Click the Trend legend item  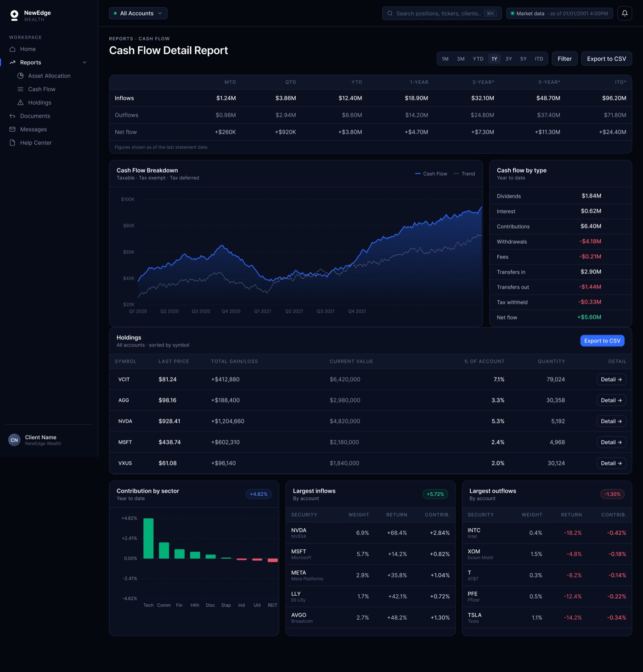(464, 174)
